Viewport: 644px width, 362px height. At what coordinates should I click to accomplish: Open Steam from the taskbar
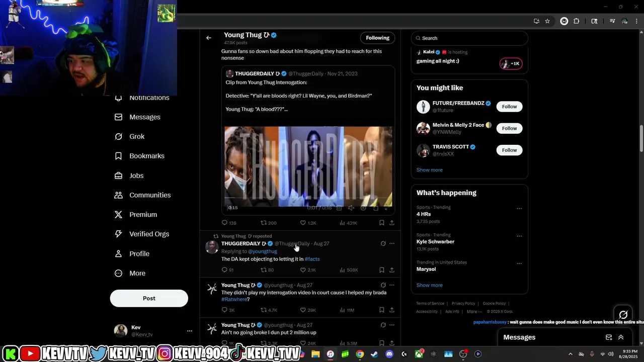374,354
